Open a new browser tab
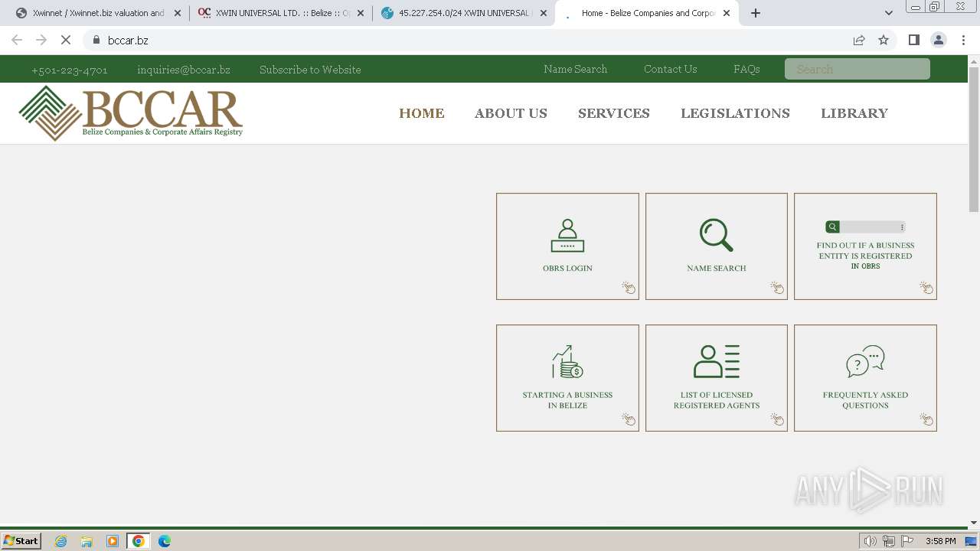 [756, 13]
